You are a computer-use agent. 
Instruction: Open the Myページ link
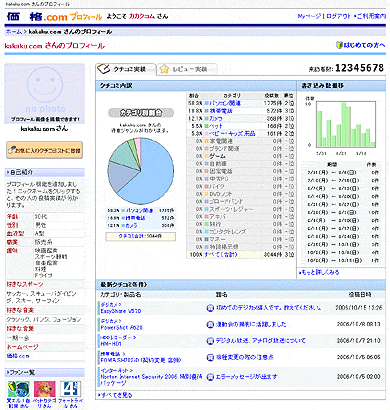tap(309, 16)
